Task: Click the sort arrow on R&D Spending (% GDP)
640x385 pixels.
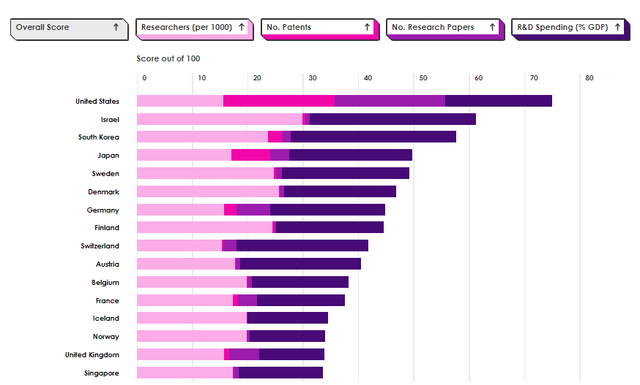Action: coord(618,27)
